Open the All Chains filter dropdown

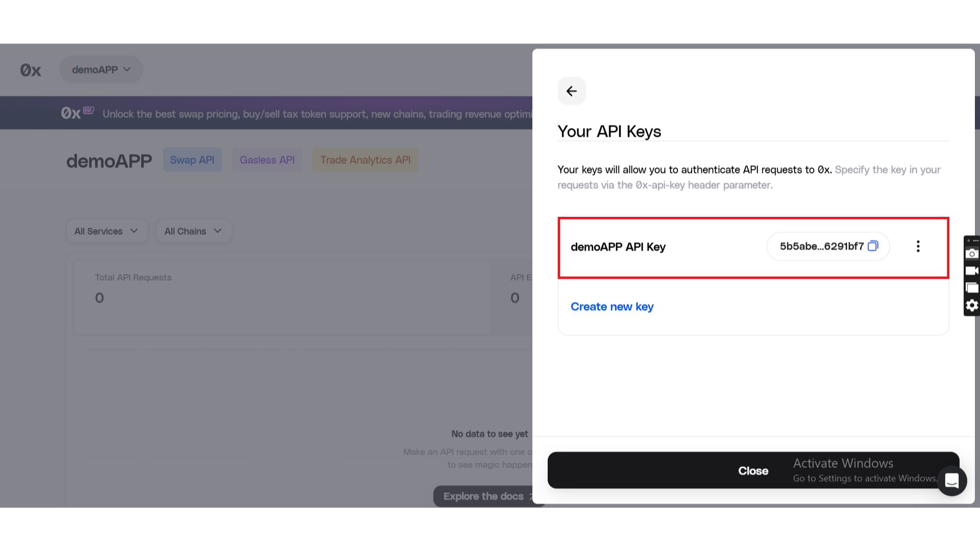pyautogui.click(x=193, y=231)
